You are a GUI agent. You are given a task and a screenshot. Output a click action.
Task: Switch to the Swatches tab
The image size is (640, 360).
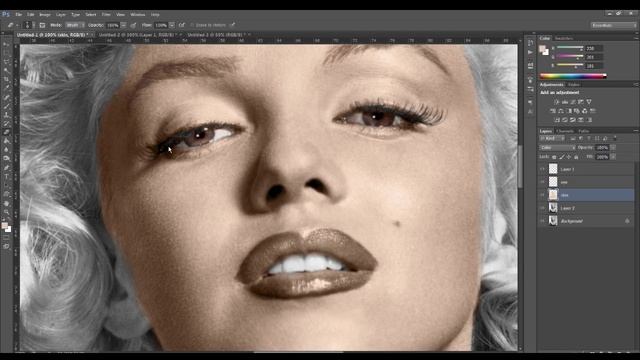(564, 38)
